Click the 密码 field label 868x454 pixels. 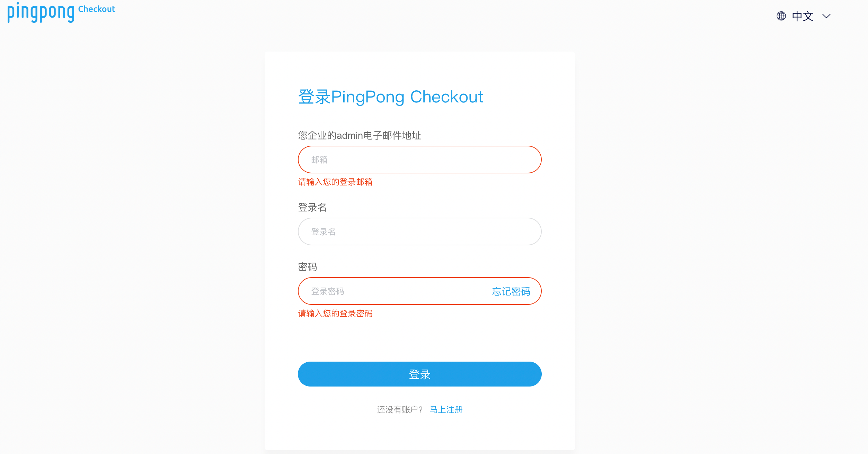tap(308, 267)
